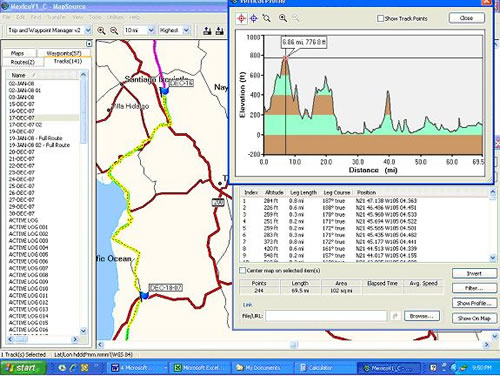Screen dimensions: 500x376
Task: Check Center map on selected item(s)
Action: click(x=243, y=270)
